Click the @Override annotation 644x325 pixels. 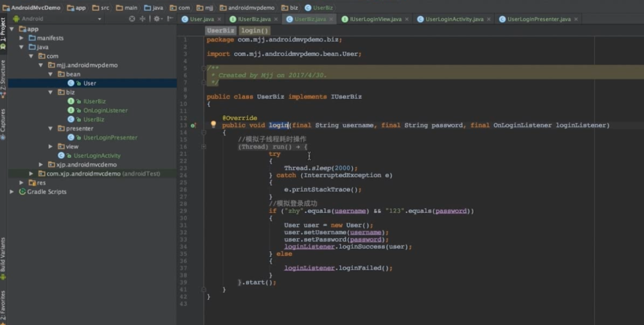(x=240, y=118)
